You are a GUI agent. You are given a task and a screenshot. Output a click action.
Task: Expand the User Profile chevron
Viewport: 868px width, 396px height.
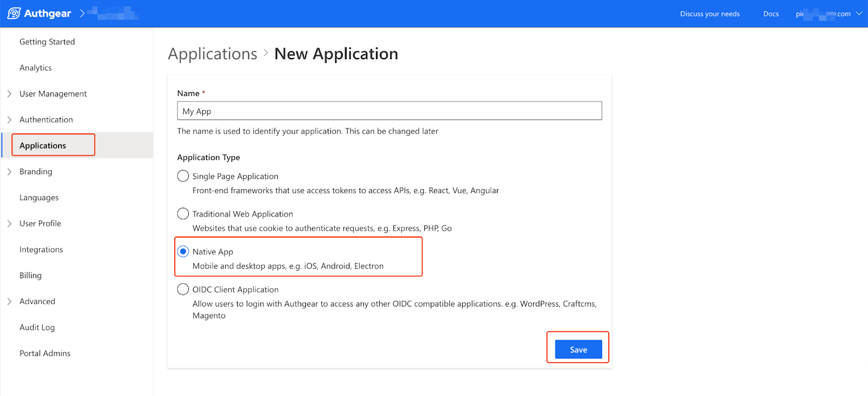pos(9,223)
